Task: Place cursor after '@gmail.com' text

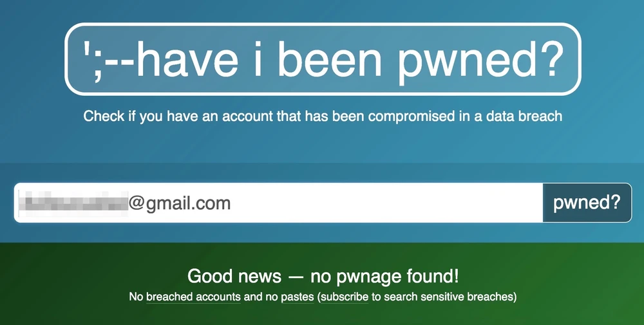Action: tap(232, 203)
